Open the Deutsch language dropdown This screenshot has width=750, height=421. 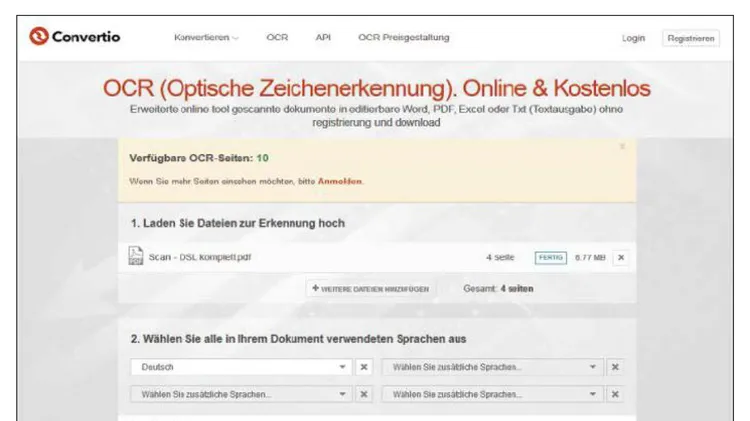coord(241,367)
